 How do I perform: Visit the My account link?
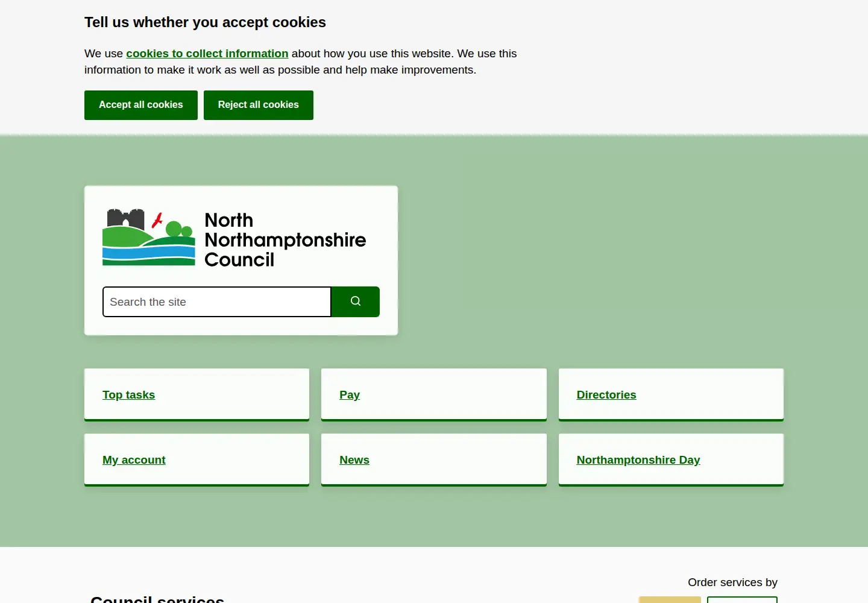click(x=134, y=460)
